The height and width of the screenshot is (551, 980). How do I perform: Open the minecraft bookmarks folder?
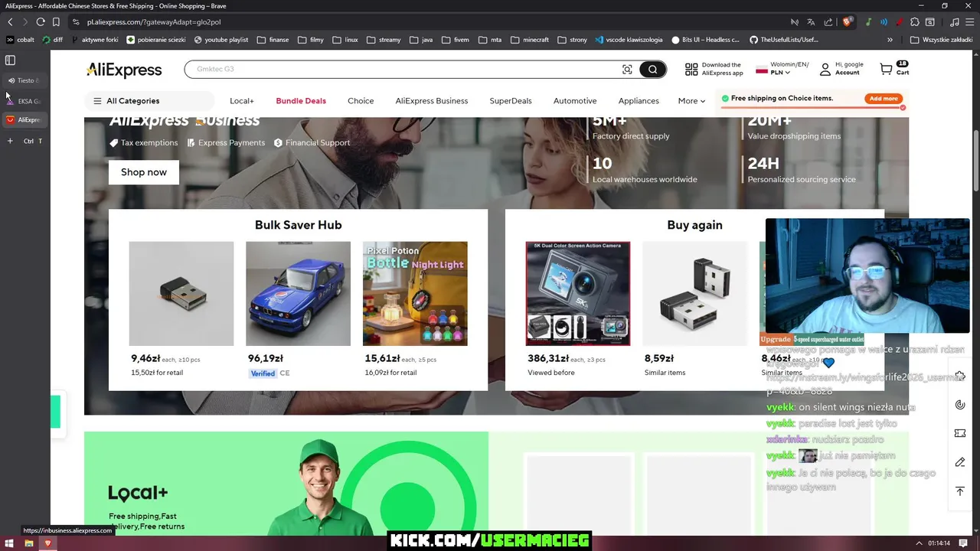[x=530, y=40]
